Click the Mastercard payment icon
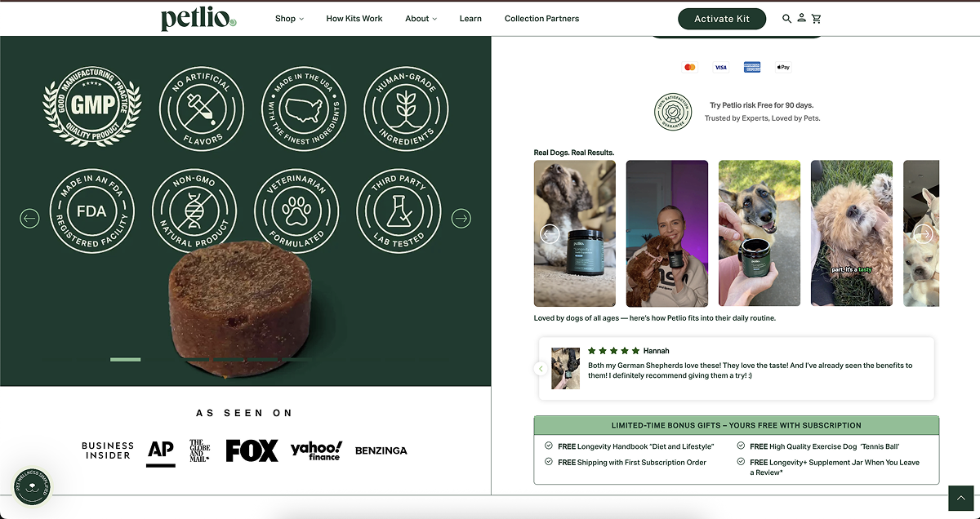 (x=690, y=67)
